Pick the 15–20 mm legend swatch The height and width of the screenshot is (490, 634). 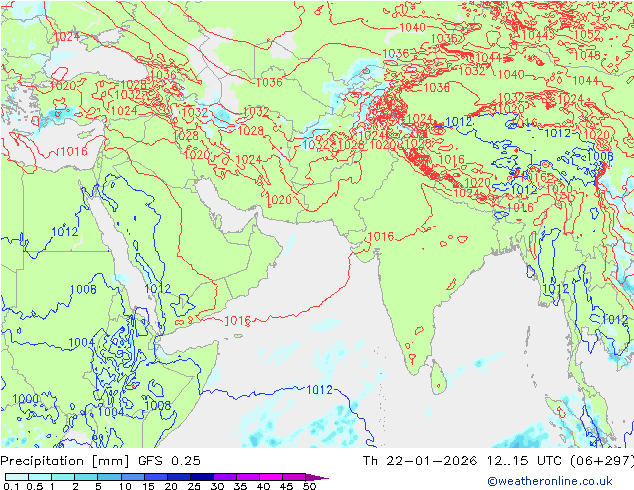tap(155, 477)
